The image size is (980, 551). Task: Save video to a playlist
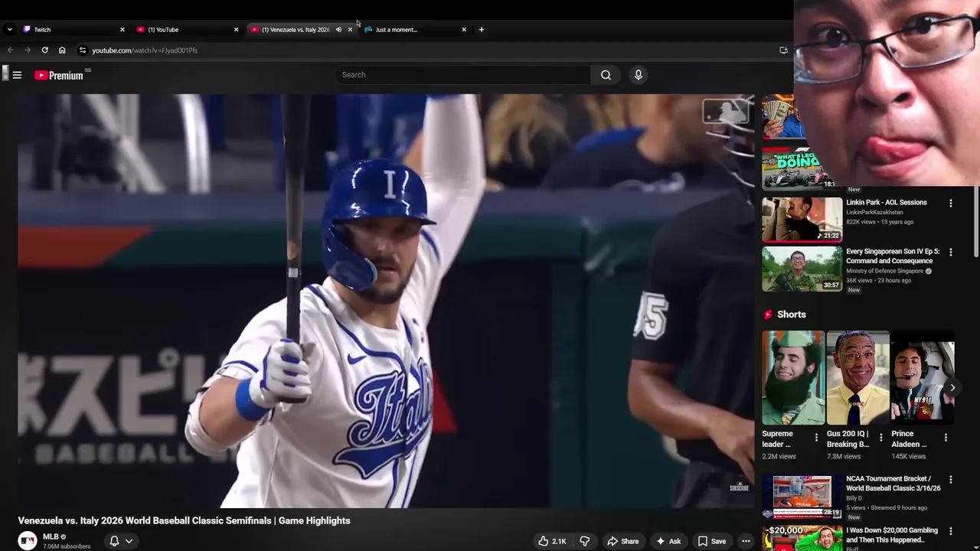point(711,541)
